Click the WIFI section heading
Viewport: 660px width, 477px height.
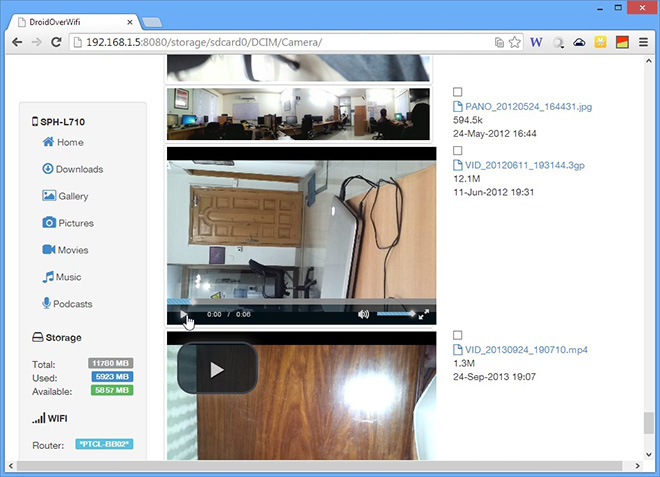coord(50,418)
